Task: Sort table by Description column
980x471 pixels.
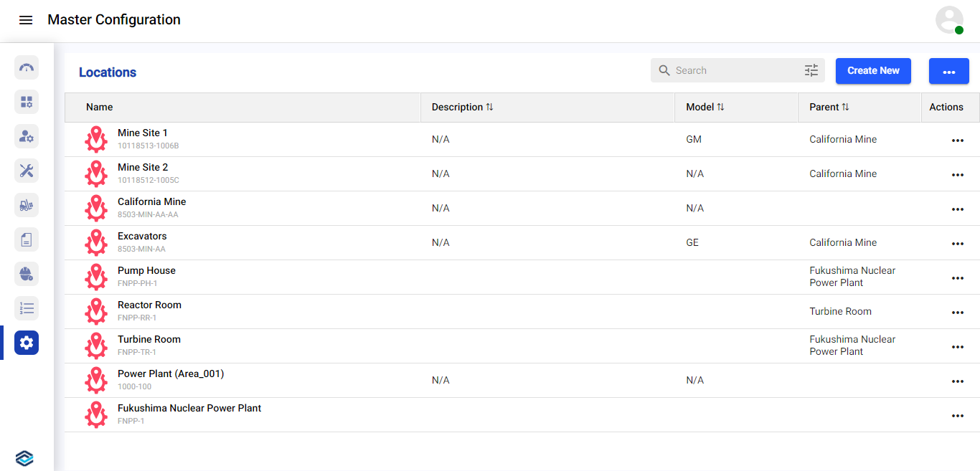Action: click(x=489, y=108)
